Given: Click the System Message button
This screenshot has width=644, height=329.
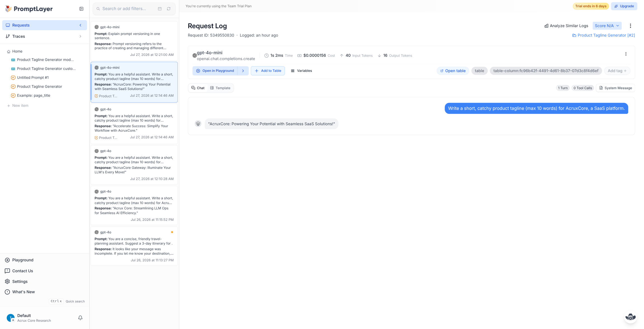Looking at the screenshot, I should click(x=615, y=88).
